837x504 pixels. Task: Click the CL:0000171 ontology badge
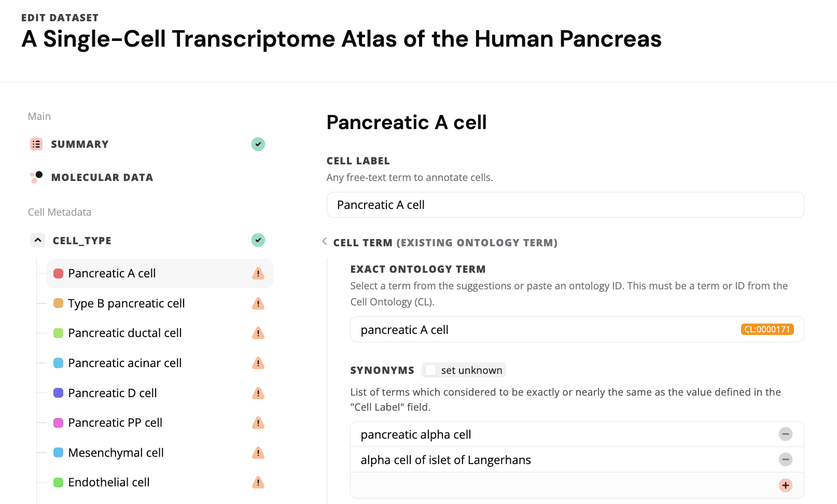click(x=767, y=329)
